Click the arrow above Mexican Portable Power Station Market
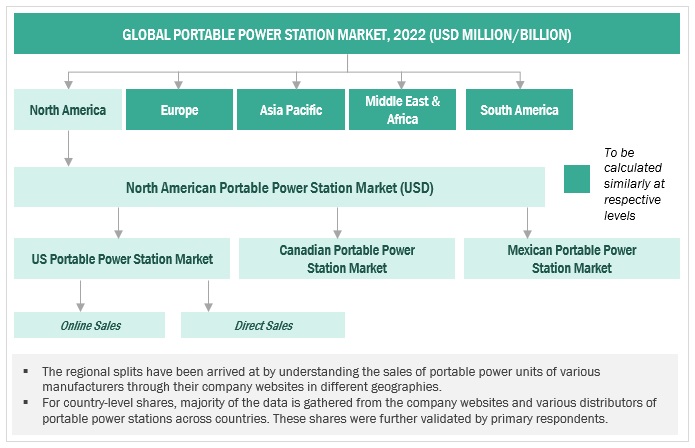 (527, 222)
